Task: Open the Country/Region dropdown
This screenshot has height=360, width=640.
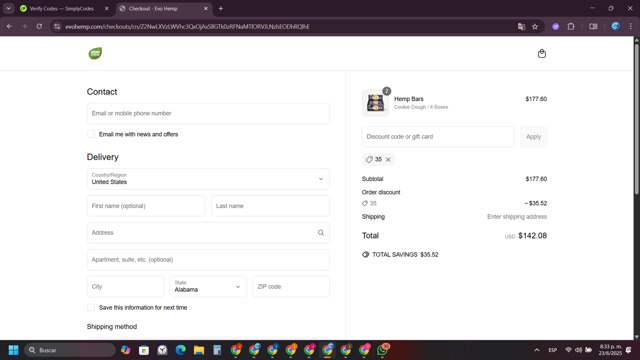Action: 208,179
